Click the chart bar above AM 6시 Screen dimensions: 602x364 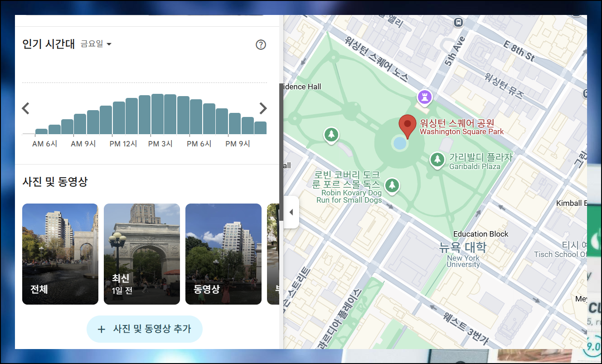click(41, 131)
